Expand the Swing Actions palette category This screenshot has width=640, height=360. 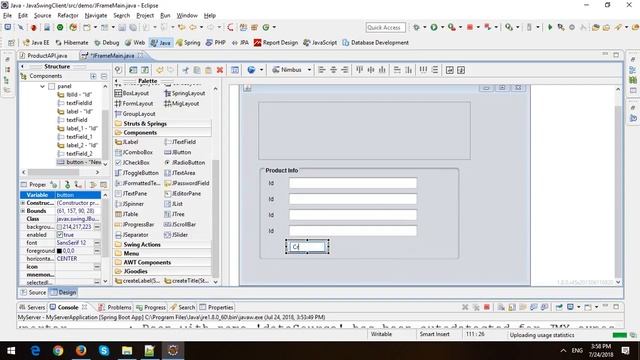(162, 245)
